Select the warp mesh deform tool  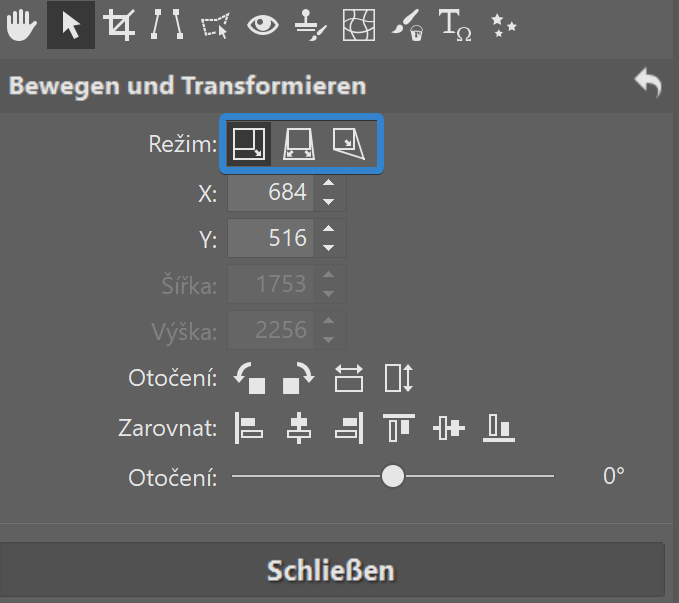(359, 25)
